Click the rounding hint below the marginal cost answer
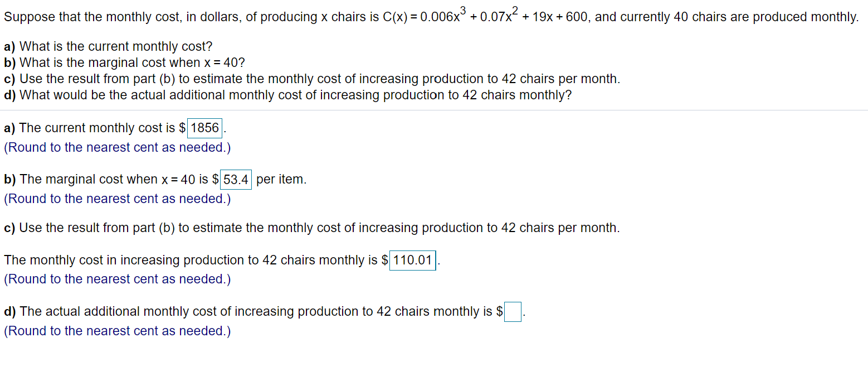 pos(116,199)
